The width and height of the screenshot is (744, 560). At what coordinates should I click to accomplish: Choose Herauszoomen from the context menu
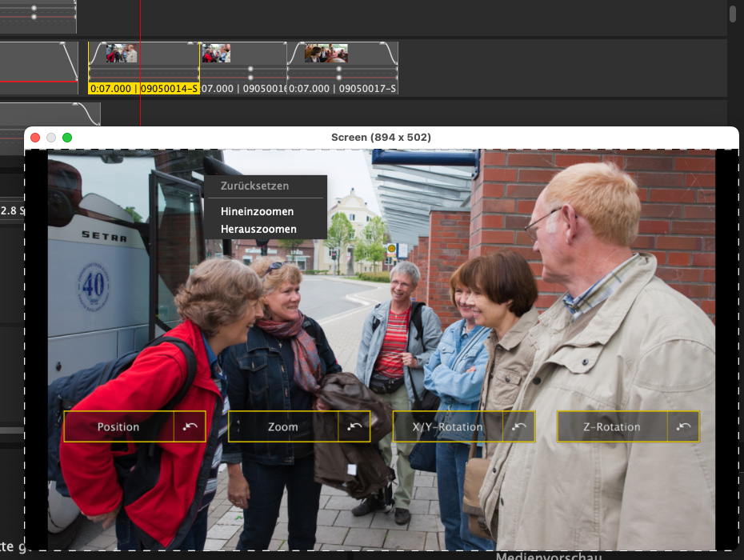[258, 229]
